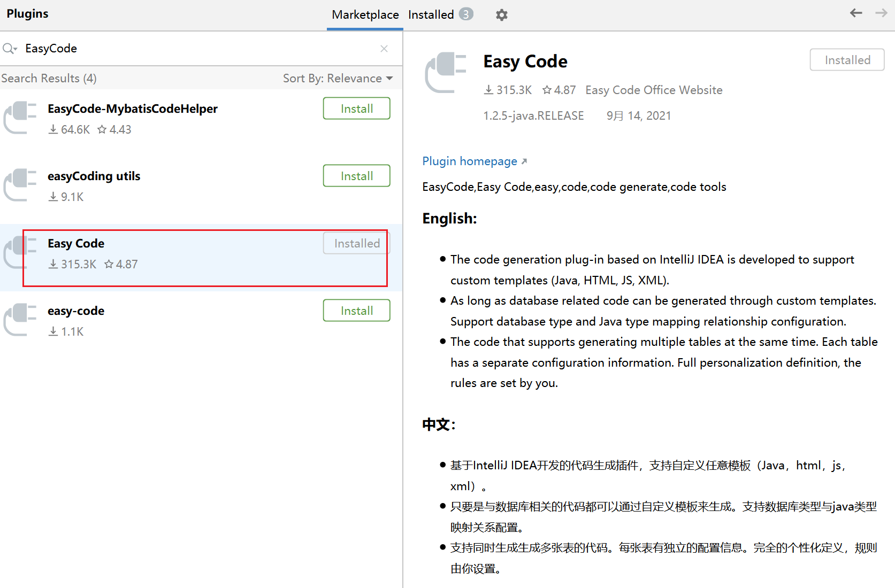
Task: Click Installed button in Easy Code row
Action: (x=356, y=243)
